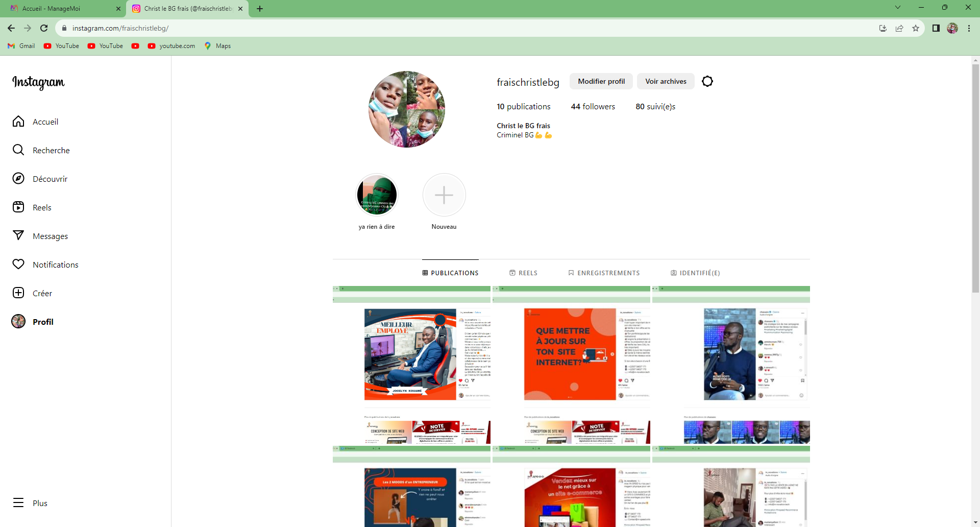This screenshot has height=527, width=980.
Task: Open the Découvrir compass icon
Action: click(18, 179)
